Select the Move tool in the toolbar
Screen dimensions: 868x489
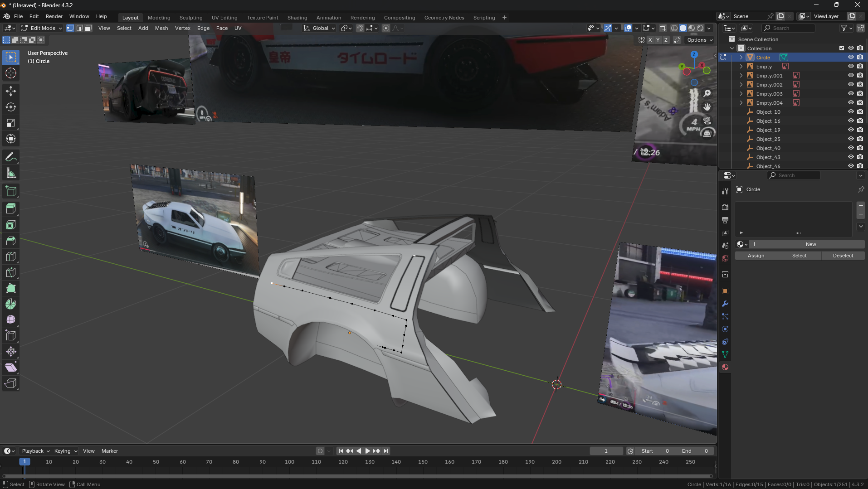(11, 91)
